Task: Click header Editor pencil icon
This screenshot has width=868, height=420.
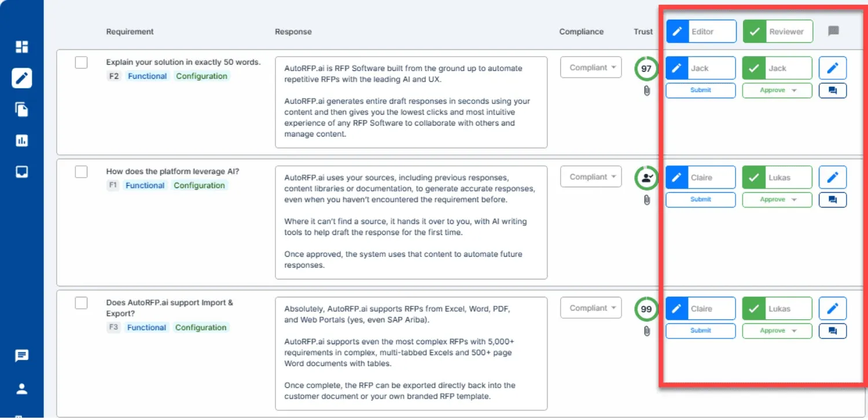Action: [x=677, y=31]
